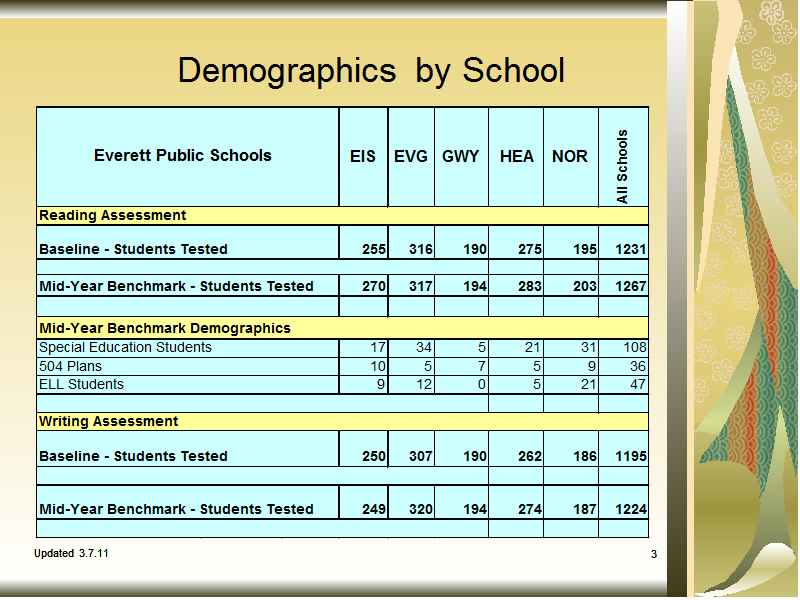The width and height of the screenshot is (800, 600).
Task: Select the "Reading Assessment" section heading
Action: [113, 215]
